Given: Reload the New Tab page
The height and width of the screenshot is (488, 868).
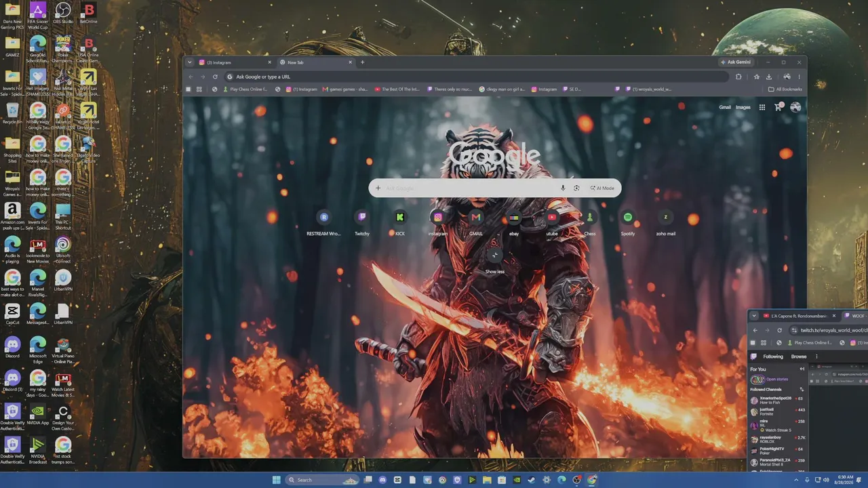Looking at the screenshot, I should (x=215, y=77).
